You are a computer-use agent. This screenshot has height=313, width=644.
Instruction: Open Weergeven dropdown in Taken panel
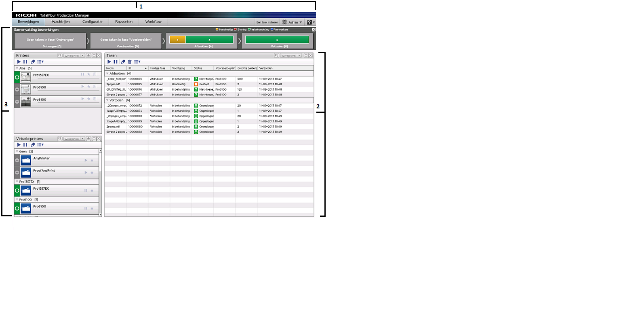(x=291, y=55)
